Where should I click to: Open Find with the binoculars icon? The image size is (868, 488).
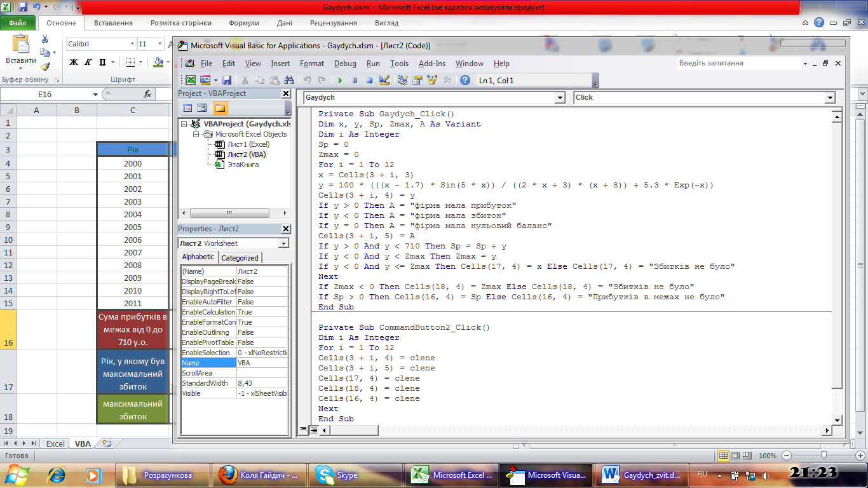[x=289, y=80]
